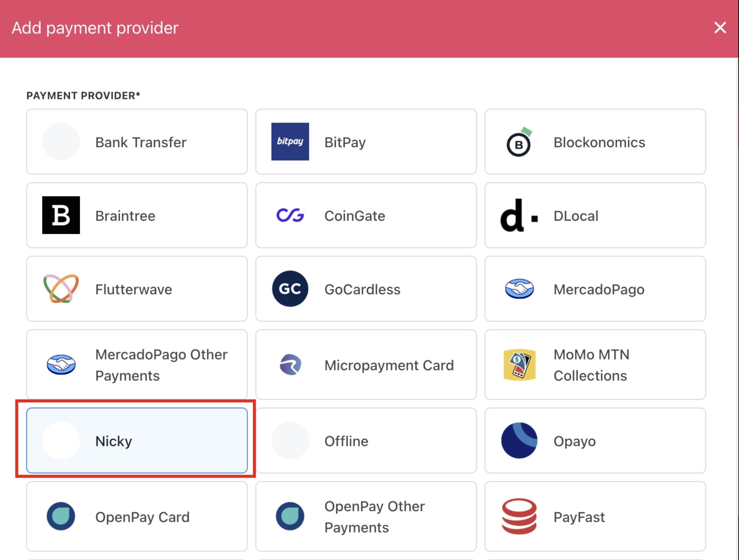Choose the CoinGate provider label
739x560 pixels.
355,216
